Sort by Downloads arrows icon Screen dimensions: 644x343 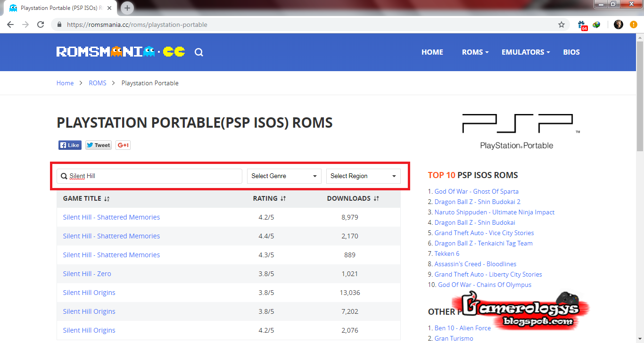pyautogui.click(x=376, y=199)
